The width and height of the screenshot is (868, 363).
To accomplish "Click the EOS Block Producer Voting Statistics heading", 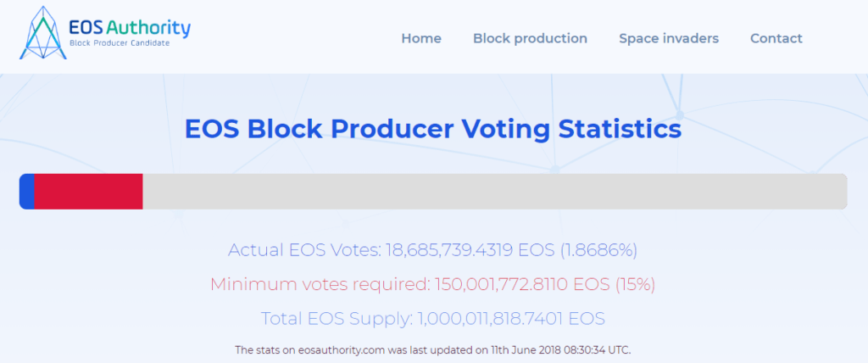I will tap(433, 129).
